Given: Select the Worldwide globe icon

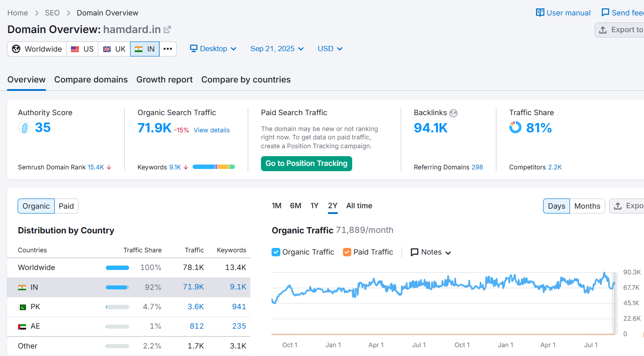Looking at the screenshot, I should coord(16,49).
